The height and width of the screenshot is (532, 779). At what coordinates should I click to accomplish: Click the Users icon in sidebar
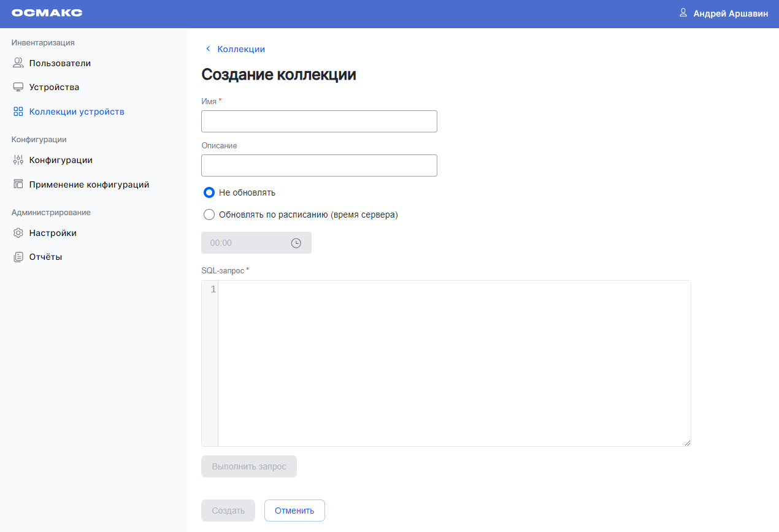click(18, 63)
